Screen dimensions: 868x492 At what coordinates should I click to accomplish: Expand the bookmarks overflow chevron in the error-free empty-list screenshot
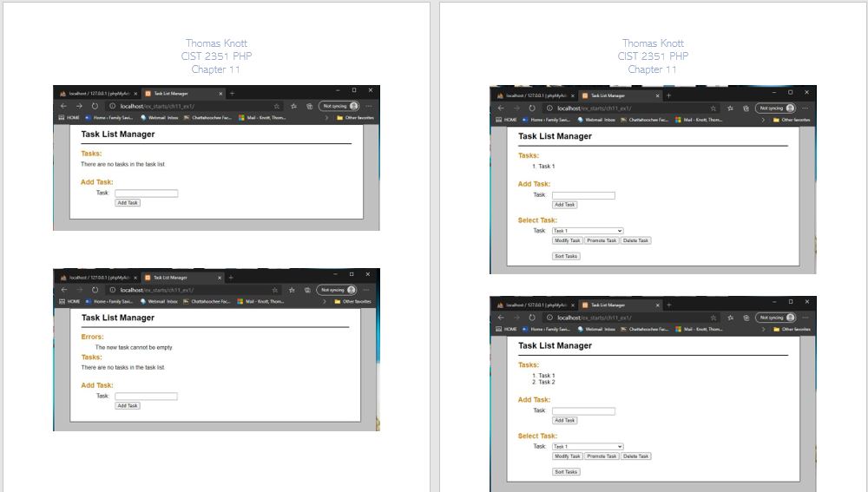(326, 118)
